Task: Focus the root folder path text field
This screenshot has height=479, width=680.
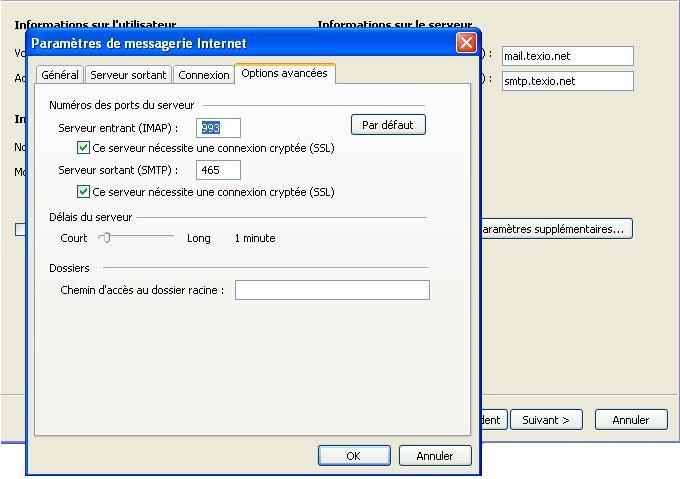Action: coord(331,290)
